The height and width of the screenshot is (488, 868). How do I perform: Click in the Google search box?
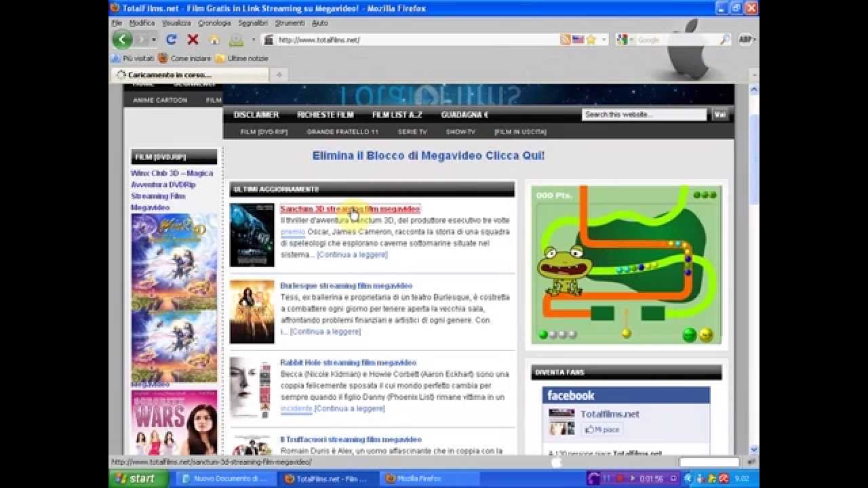(x=676, y=39)
